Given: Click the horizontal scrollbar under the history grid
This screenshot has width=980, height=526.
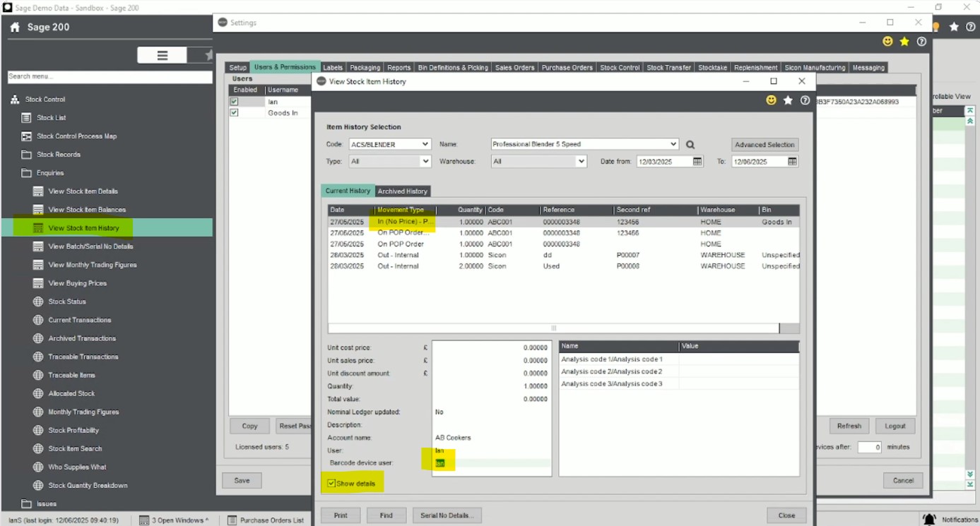Looking at the screenshot, I should pos(553,328).
